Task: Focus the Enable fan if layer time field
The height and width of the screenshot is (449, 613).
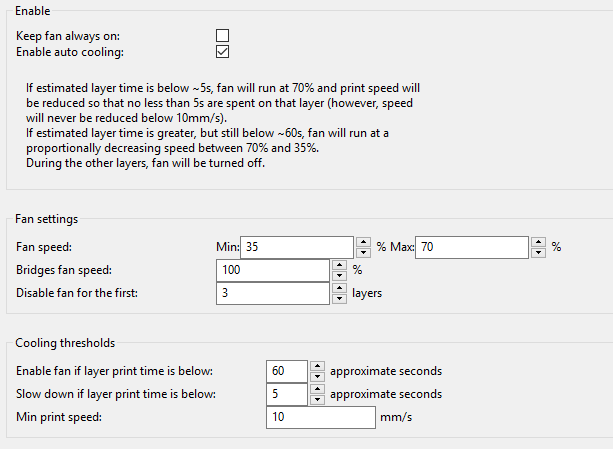Action: [287, 371]
